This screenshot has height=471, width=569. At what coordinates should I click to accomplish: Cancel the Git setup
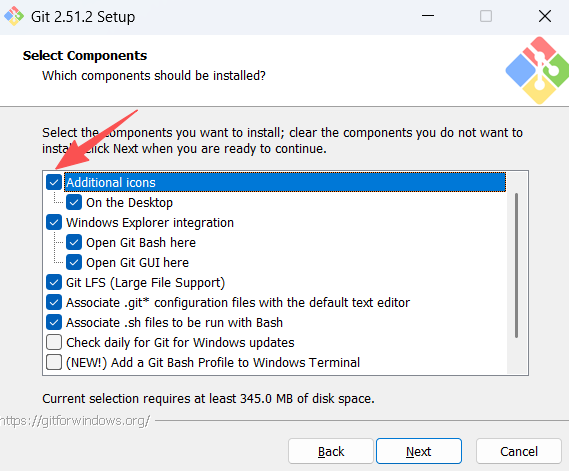click(519, 451)
